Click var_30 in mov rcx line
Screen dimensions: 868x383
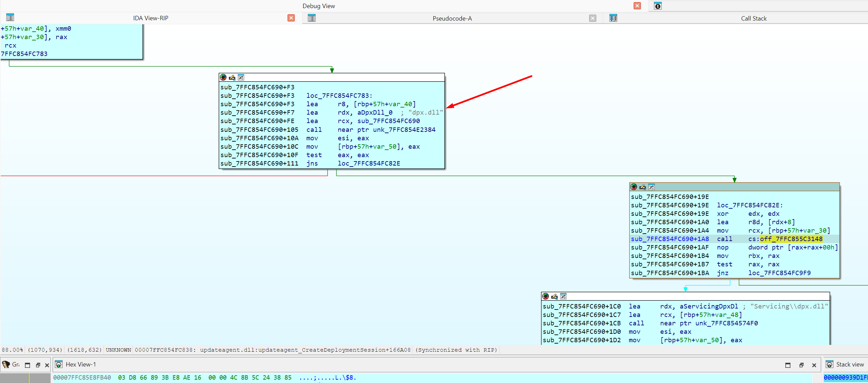tap(814, 231)
